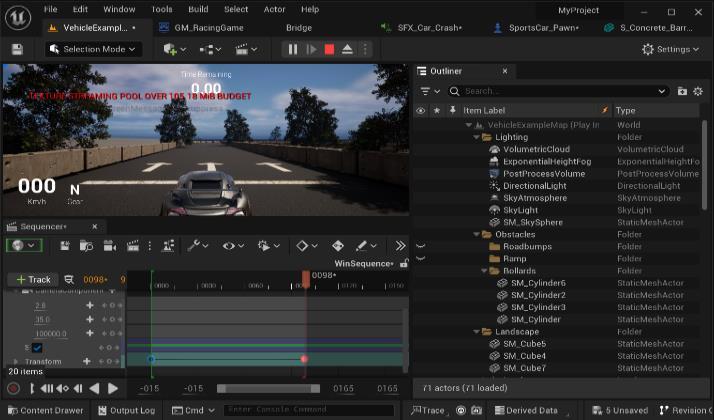Save the current level with floppy icon
The image size is (714, 420).
coord(17,49)
